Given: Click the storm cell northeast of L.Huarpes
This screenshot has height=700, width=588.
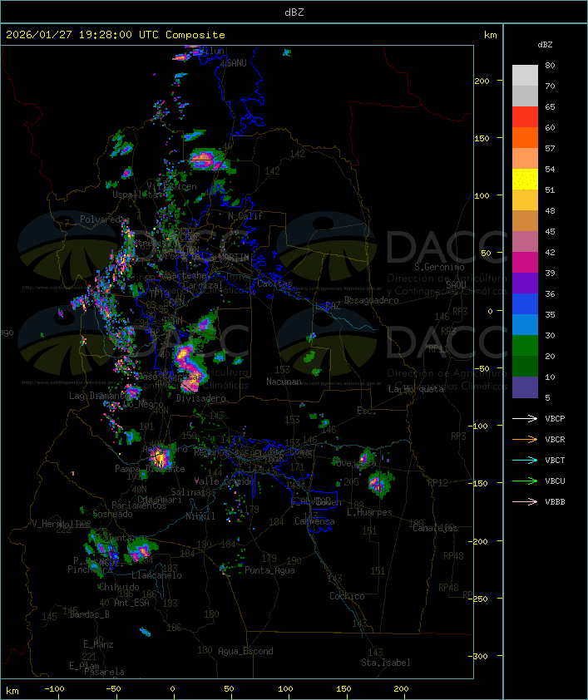Looking at the screenshot, I should (x=378, y=482).
